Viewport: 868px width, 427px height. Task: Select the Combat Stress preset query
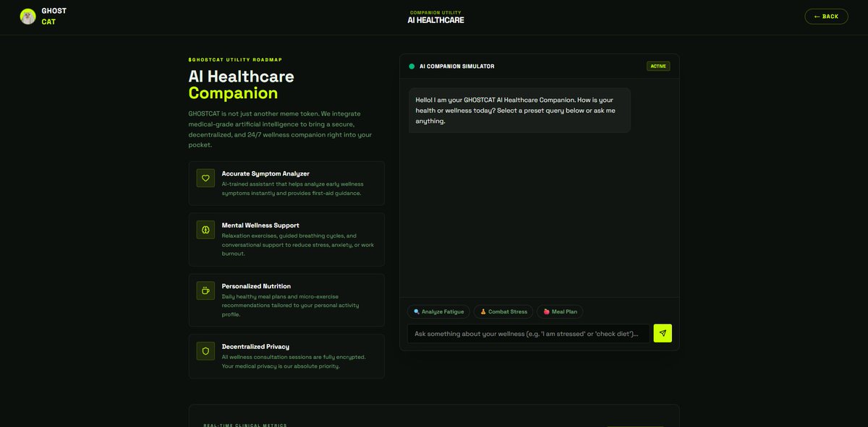click(x=503, y=311)
